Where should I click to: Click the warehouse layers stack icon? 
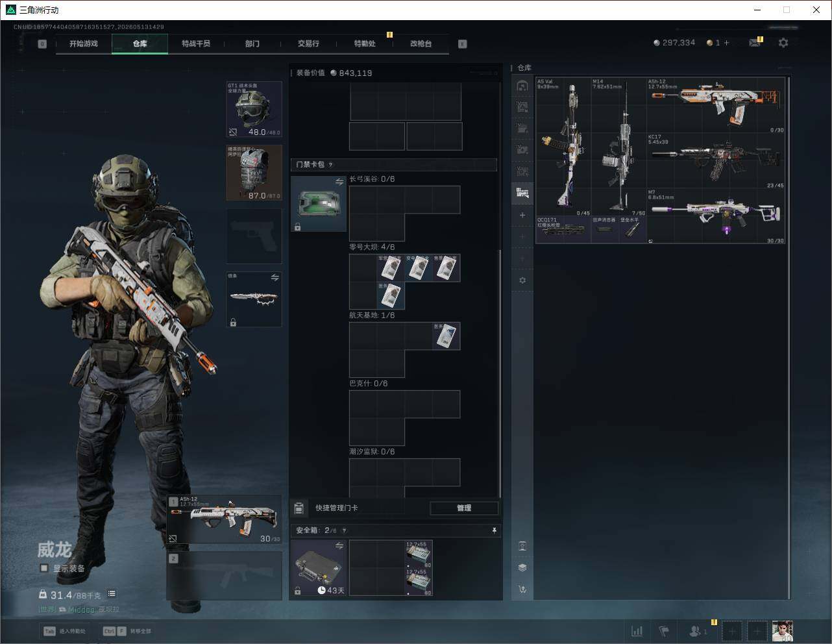[x=522, y=567]
